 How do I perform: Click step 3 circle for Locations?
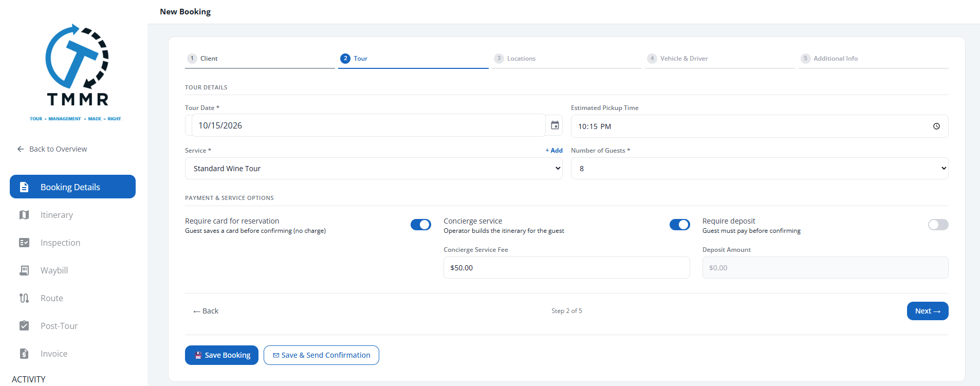tap(499, 59)
